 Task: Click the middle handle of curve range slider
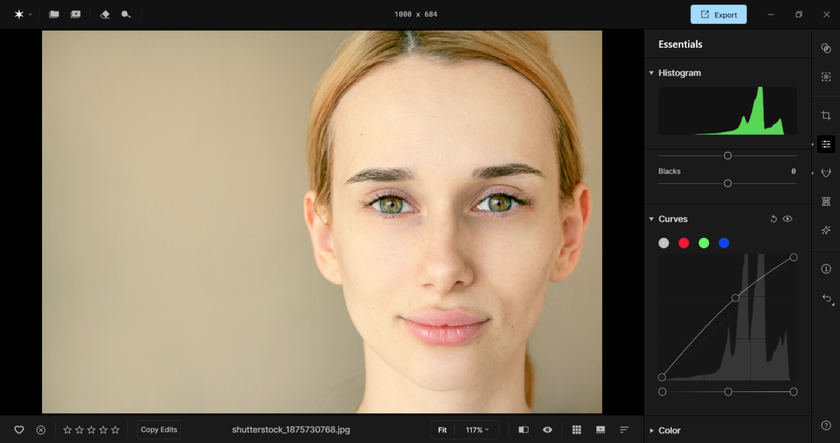point(728,392)
